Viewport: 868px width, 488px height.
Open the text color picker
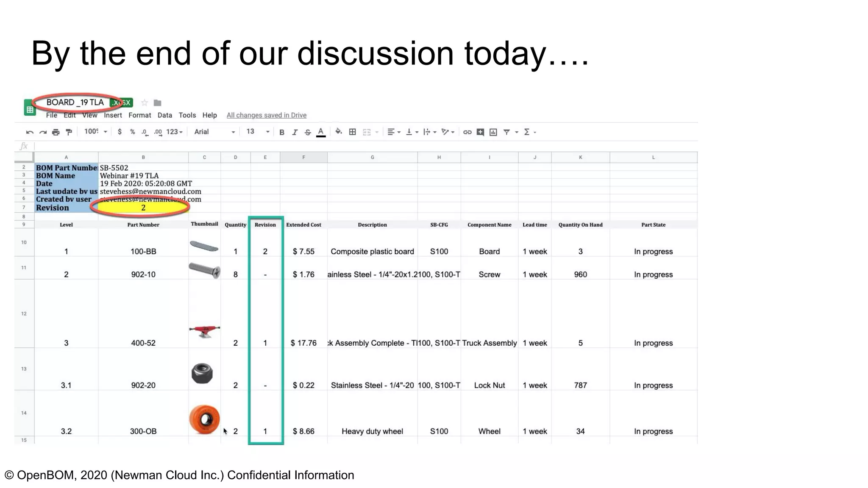[x=321, y=132]
